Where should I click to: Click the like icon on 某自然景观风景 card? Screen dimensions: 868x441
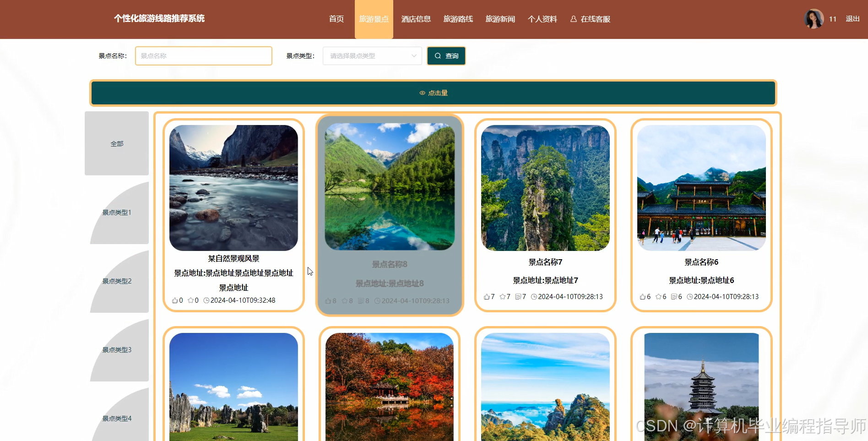coord(175,300)
